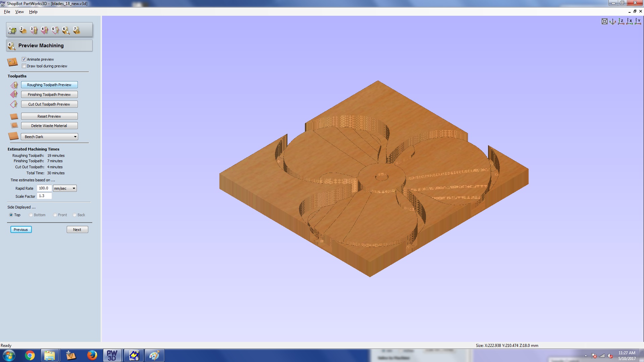
Task: Click the delete waste material icon
Action: coord(14,125)
